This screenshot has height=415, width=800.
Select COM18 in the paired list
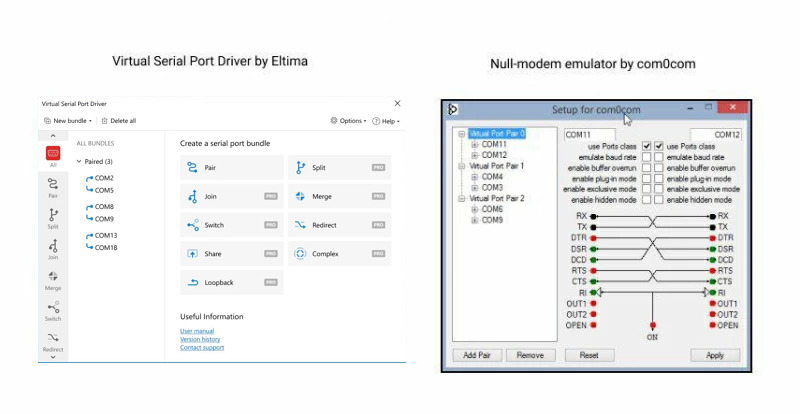point(106,248)
